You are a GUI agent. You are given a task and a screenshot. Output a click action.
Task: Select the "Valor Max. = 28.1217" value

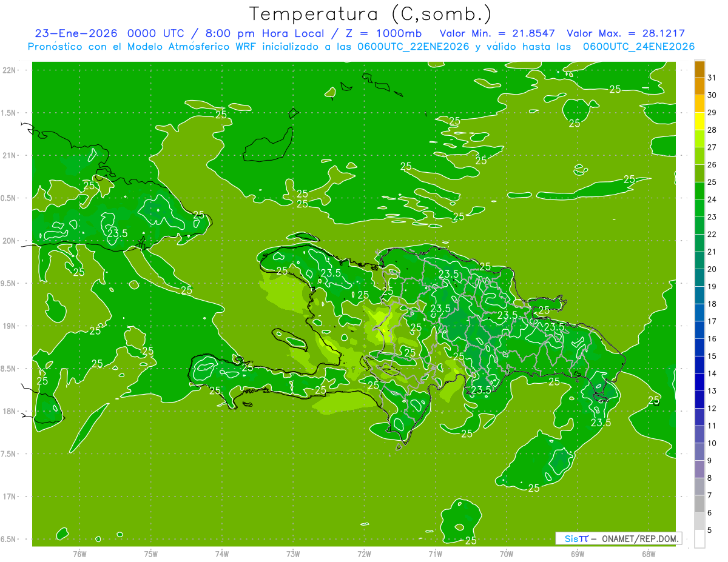tap(625, 33)
